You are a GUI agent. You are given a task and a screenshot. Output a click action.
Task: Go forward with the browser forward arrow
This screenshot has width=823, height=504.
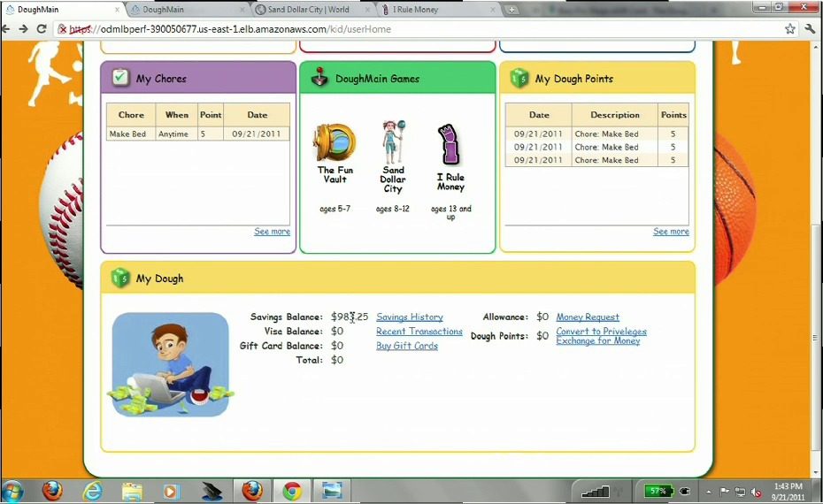(23, 29)
